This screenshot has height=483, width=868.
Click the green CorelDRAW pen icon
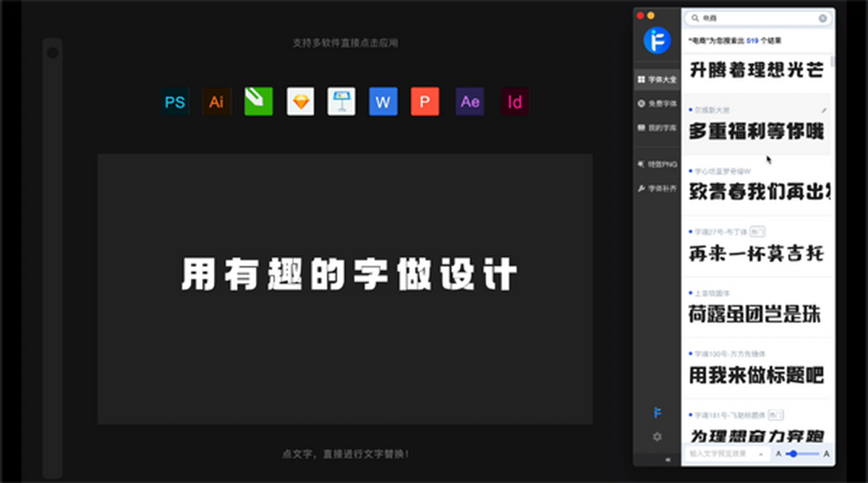coord(258,102)
